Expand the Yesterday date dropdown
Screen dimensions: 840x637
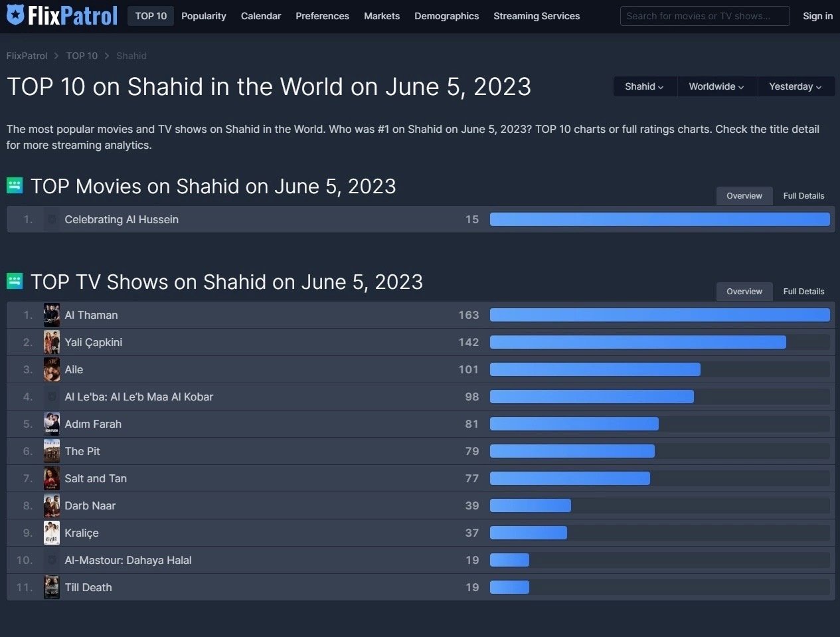pyautogui.click(x=795, y=86)
